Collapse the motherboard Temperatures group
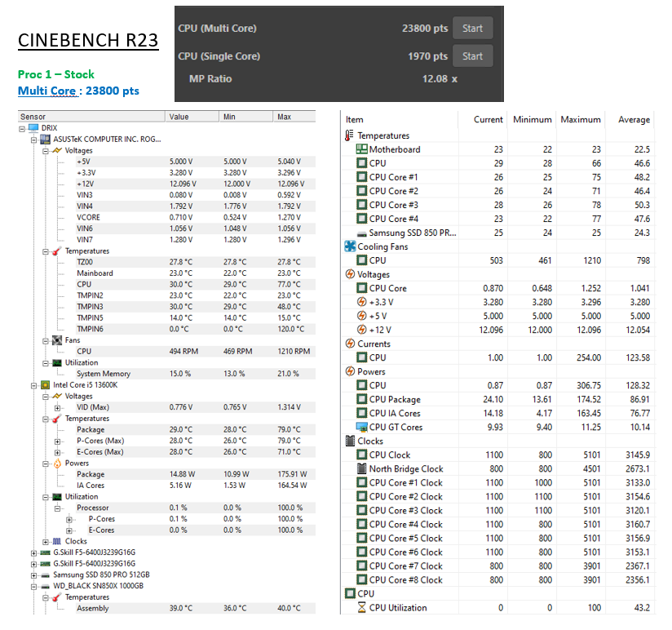672x630 pixels. (x=46, y=251)
